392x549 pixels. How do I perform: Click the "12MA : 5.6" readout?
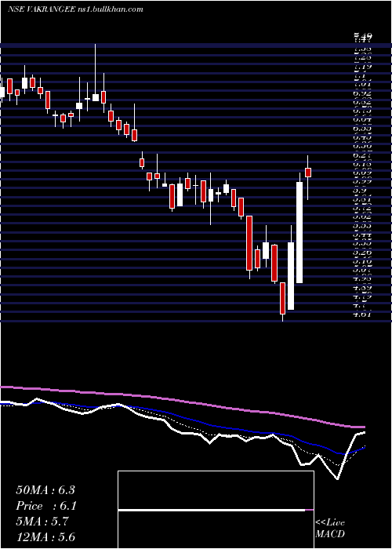(45, 536)
